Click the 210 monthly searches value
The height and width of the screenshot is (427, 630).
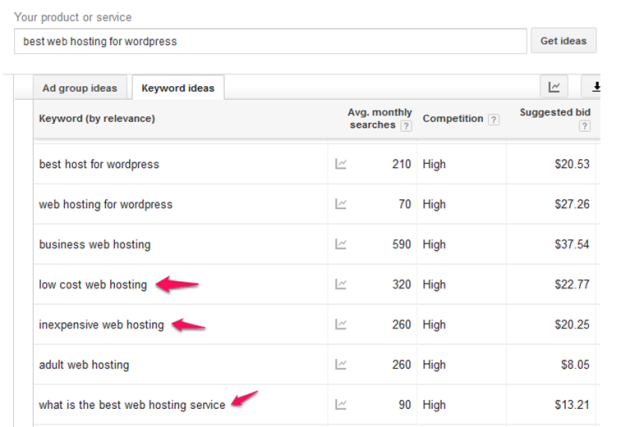pos(401,164)
